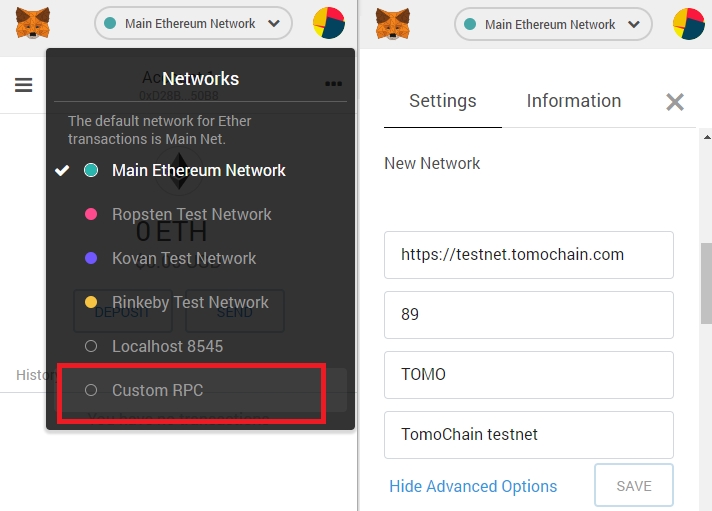Close the Settings panel with X icon
712x511 pixels.
point(675,102)
